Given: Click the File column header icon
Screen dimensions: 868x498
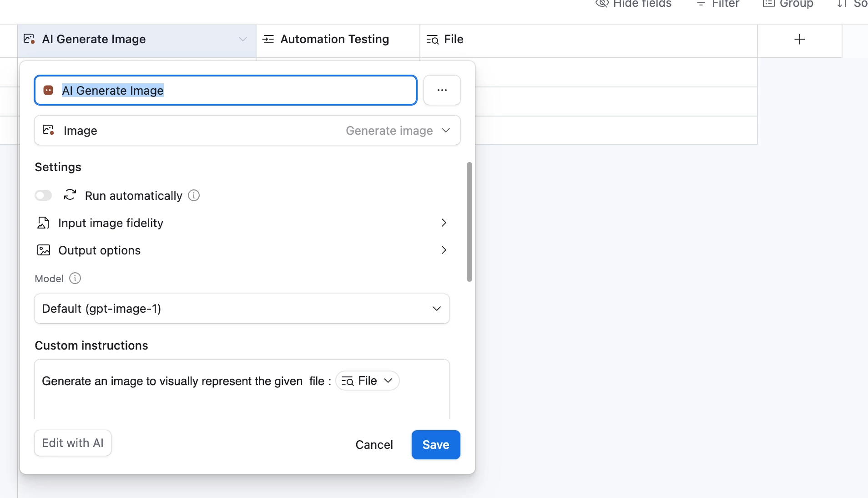Looking at the screenshot, I should click(433, 40).
